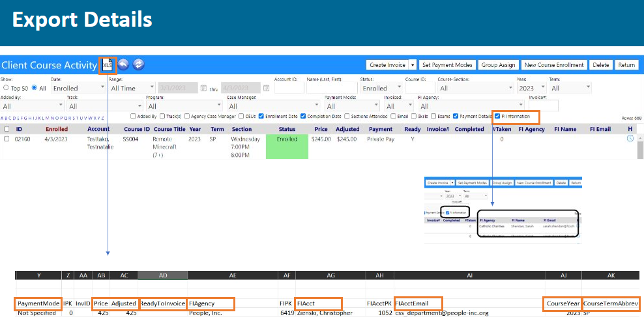
Task: Click the blue back arrow icon
Action: coord(124,64)
